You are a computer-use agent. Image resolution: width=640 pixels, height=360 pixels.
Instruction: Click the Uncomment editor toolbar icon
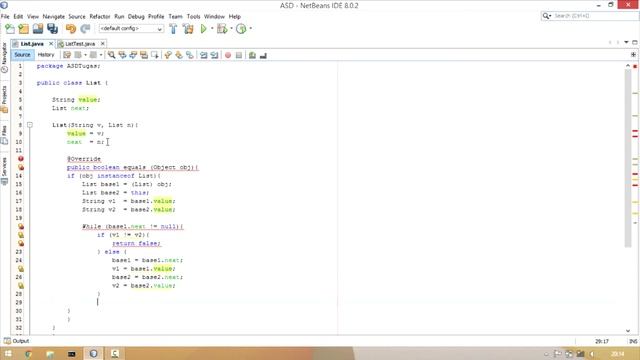263,55
